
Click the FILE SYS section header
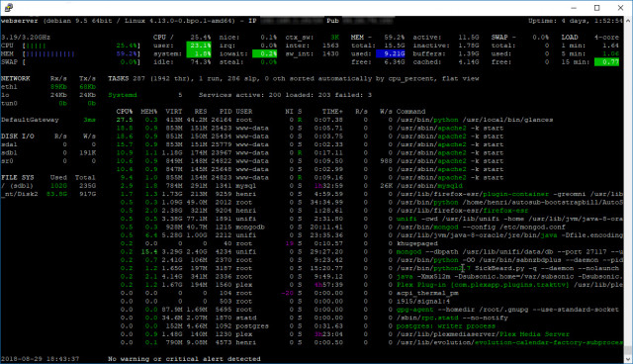18,178
